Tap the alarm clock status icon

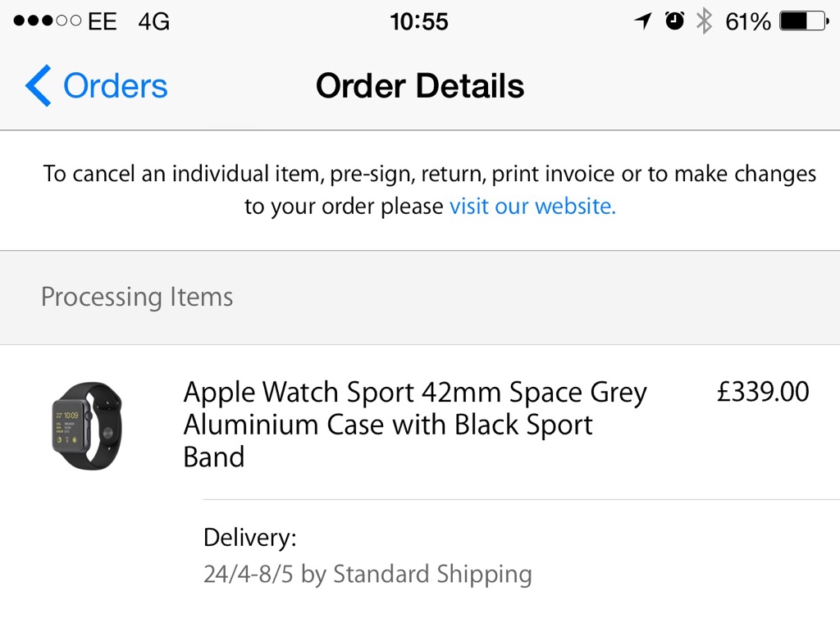tap(674, 21)
